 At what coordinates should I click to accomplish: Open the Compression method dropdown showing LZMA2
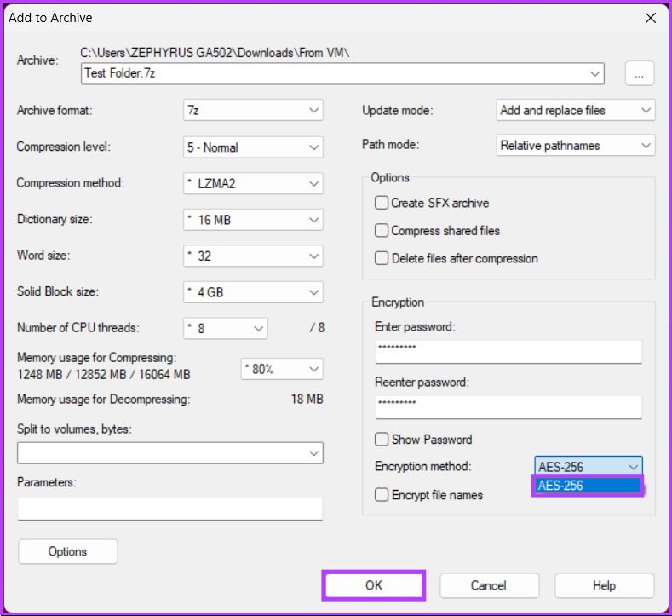coord(253,183)
